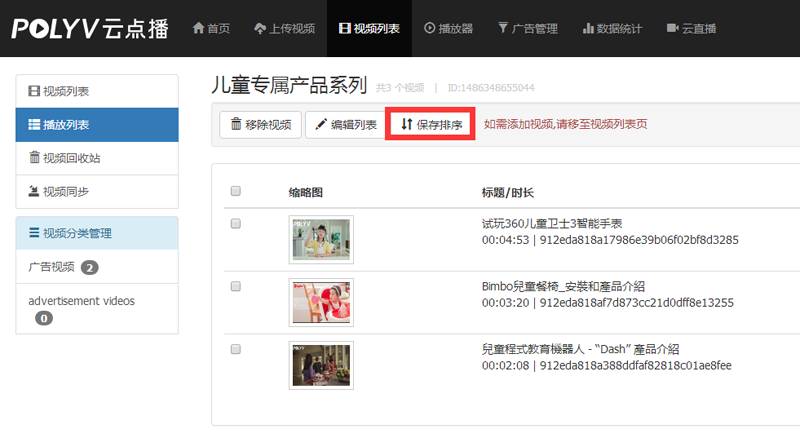Open 视频回收站 recycle bin
The width and height of the screenshot is (800, 429).
[x=97, y=158]
